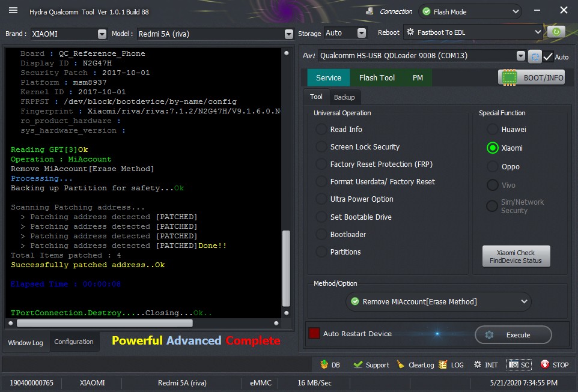Click the gear icon on Execute button

tap(489, 335)
